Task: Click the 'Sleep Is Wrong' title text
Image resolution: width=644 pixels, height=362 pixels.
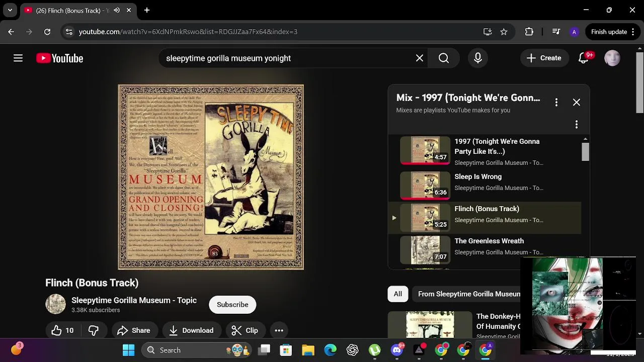Action: (x=478, y=176)
